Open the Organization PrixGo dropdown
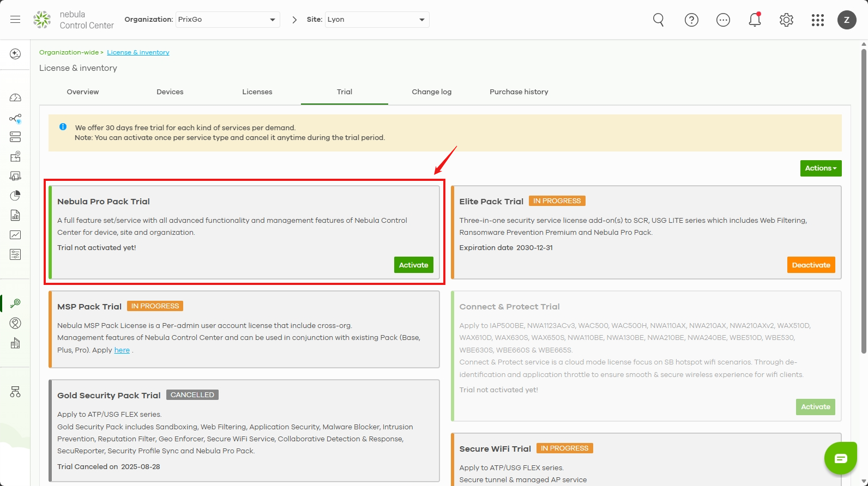The image size is (868, 486). (x=227, y=20)
